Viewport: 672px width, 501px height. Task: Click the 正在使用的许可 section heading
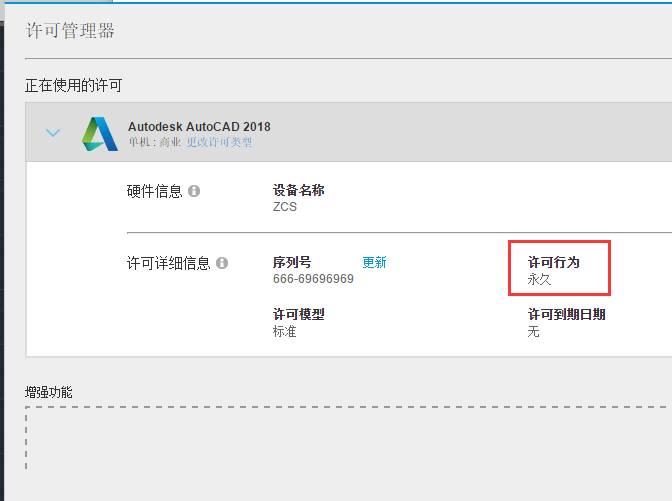(x=73, y=85)
